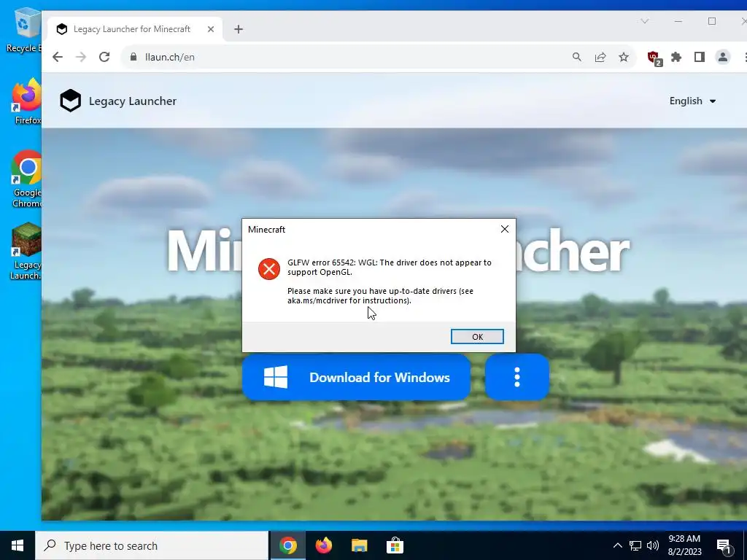747x560 pixels.
Task: Open the three-dot more downloads button
Action: (517, 377)
